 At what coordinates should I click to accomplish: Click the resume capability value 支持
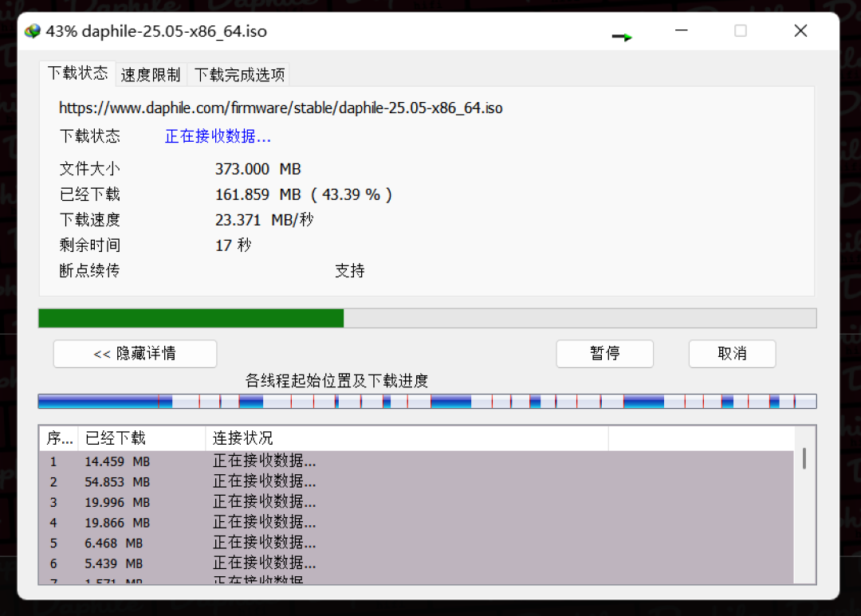(x=350, y=271)
